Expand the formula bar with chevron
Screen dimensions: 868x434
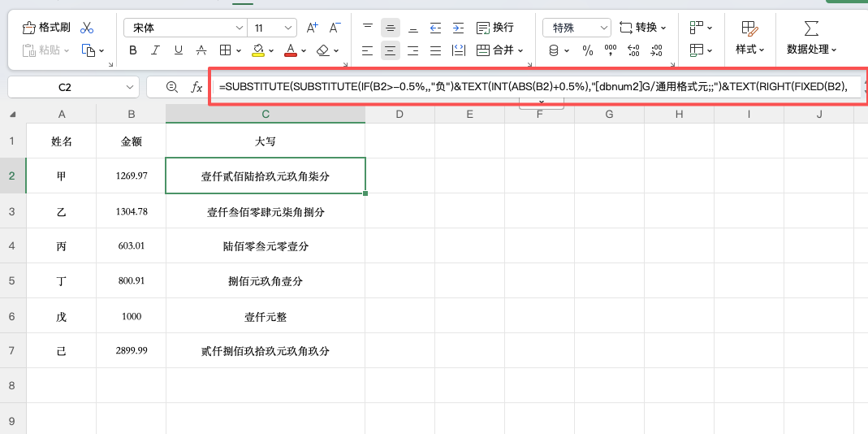pyautogui.click(x=542, y=103)
